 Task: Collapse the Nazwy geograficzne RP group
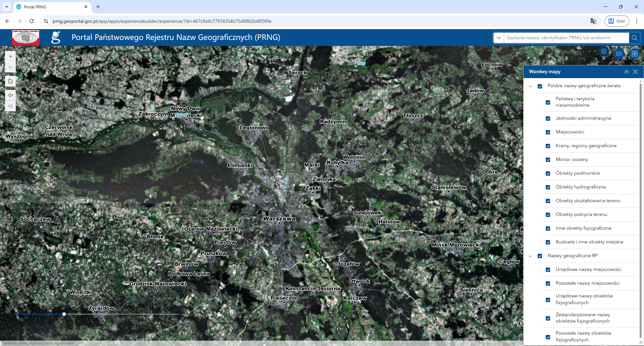point(530,256)
